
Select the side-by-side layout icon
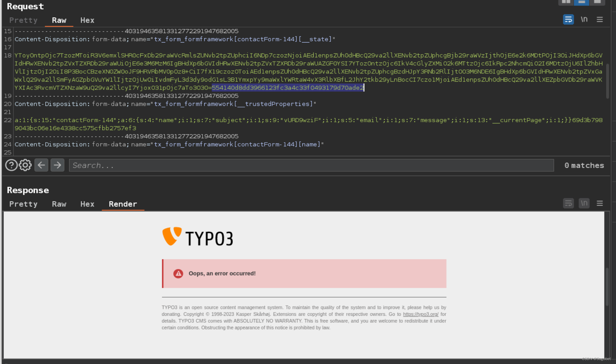(x=566, y=2)
